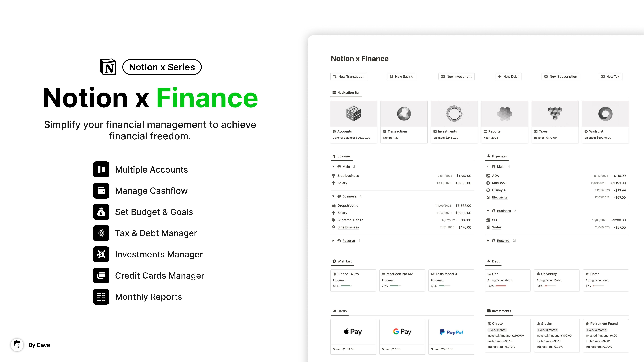
Task: Open the Navigation Bar tab
Action: 346,92
